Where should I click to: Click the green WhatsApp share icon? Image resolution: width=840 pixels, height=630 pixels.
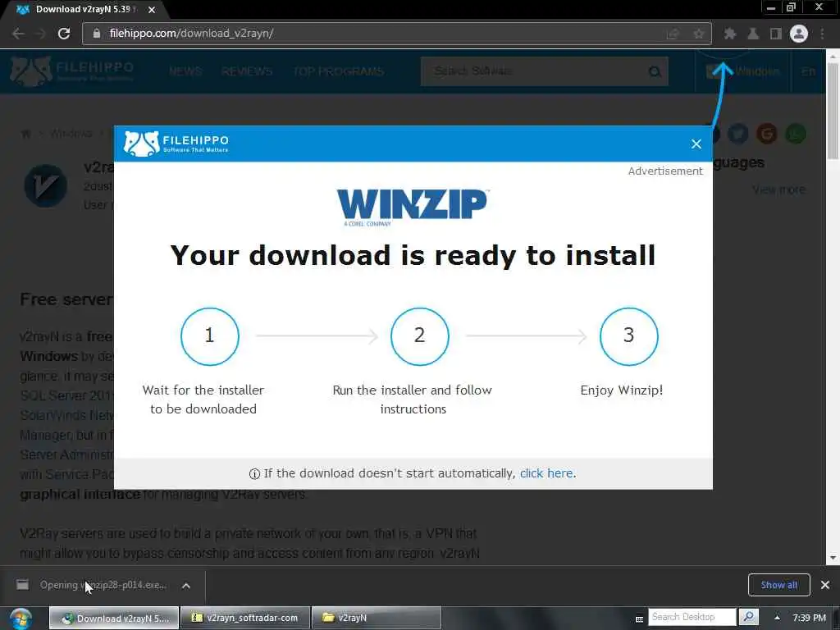796,134
